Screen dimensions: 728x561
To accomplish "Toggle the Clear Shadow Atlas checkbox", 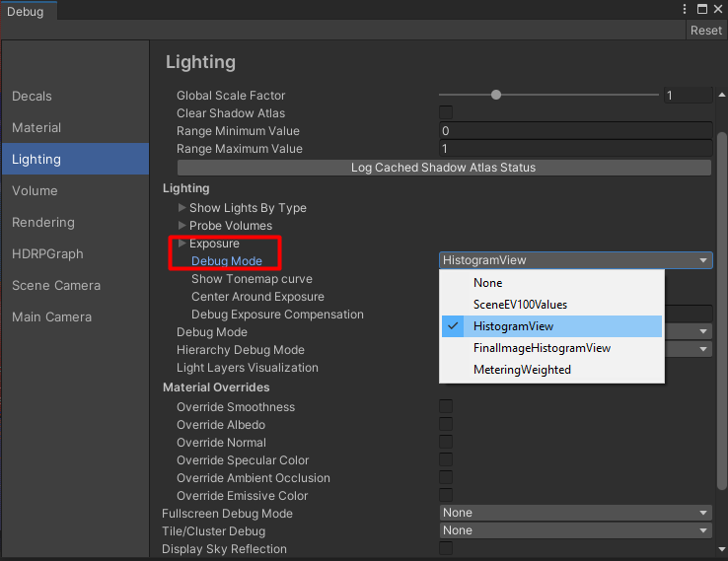I will 446,112.
